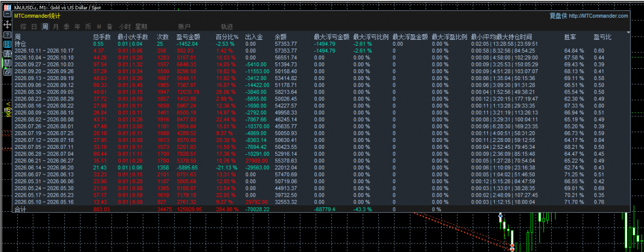Image resolution: width=644 pixels, height=252 pixels.
Task: Switch to the 星期 weekday tab
Action: (141, 26)
